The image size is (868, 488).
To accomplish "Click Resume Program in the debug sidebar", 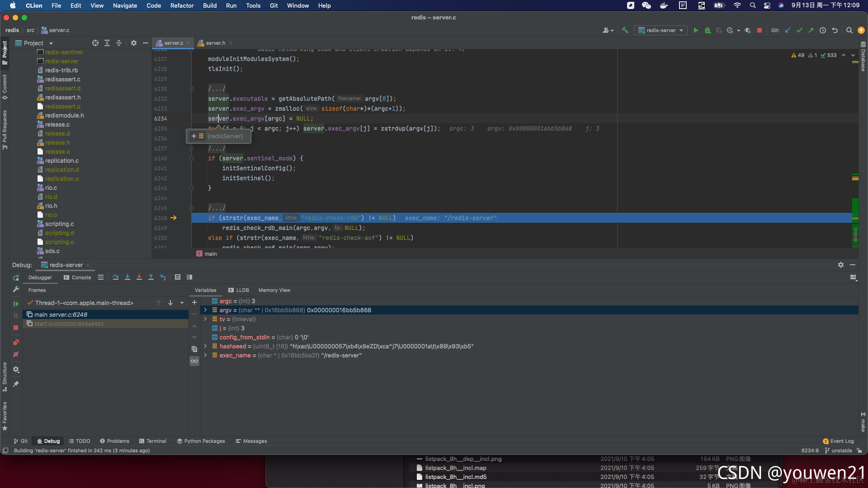I will pos(16,304).
